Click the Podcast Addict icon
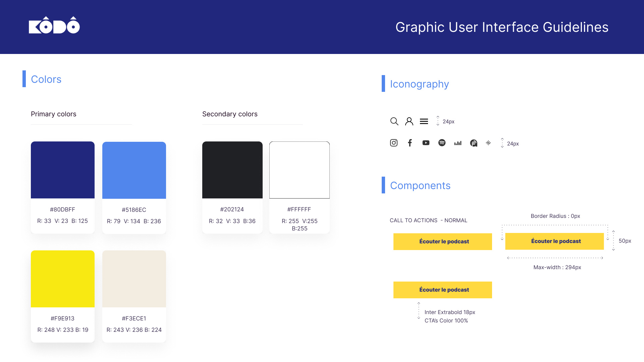The image size is (644, 362). [x=473, y=143]
